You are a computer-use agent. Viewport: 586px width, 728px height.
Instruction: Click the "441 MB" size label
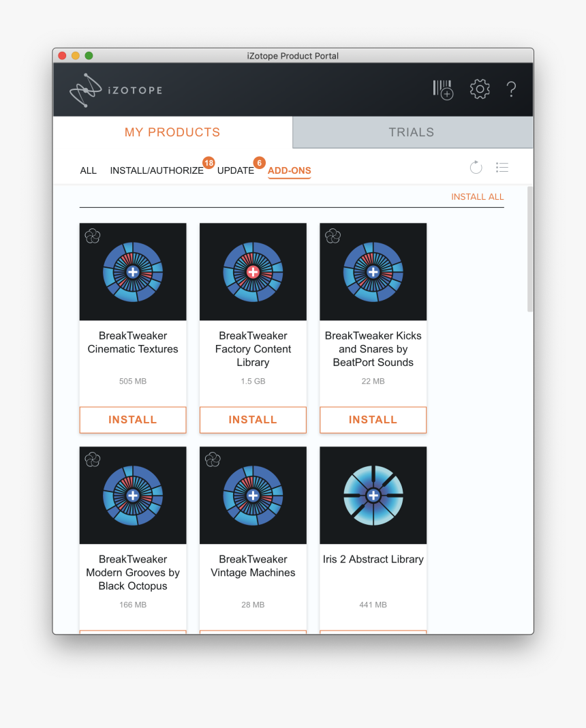373,605
